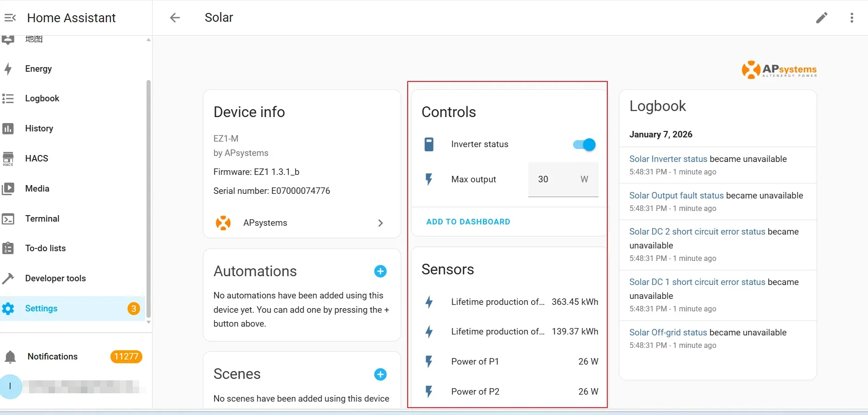The height and width of the screenshot is (415, 868).
Task: Open the Solar Inverter status logbook link
Action: pos(668,159)
